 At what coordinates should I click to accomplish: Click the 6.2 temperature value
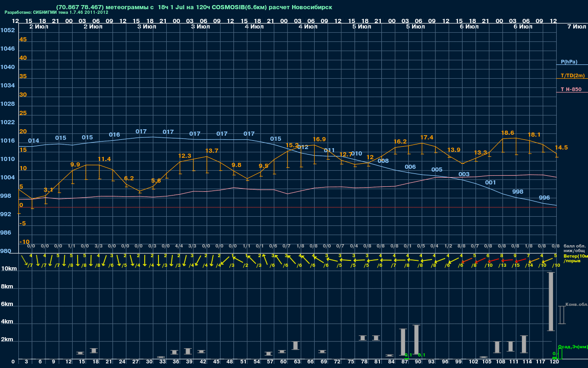click(129, 178)
